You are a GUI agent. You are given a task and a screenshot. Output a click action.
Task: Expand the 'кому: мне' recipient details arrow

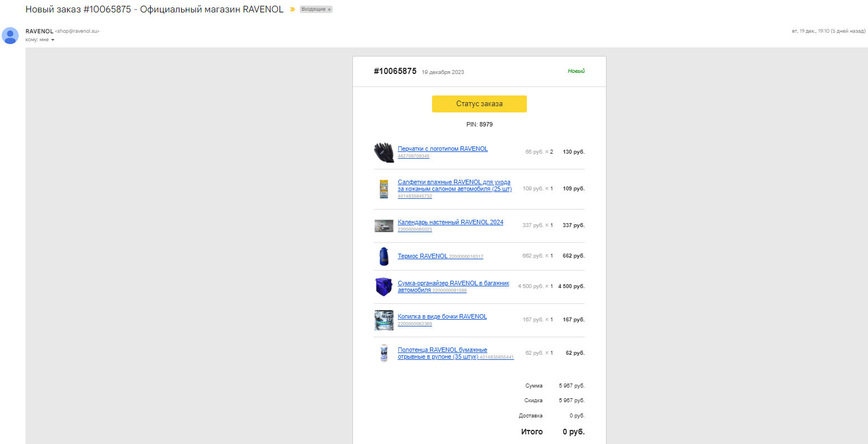point(53,40)
